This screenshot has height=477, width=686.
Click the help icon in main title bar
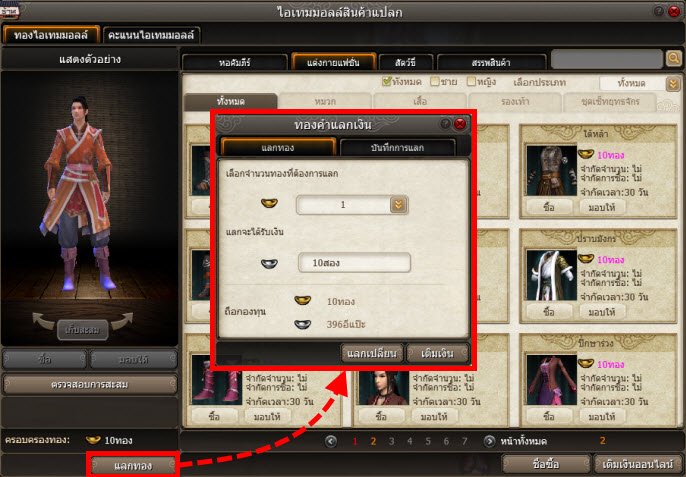click(x=659, y=11)
